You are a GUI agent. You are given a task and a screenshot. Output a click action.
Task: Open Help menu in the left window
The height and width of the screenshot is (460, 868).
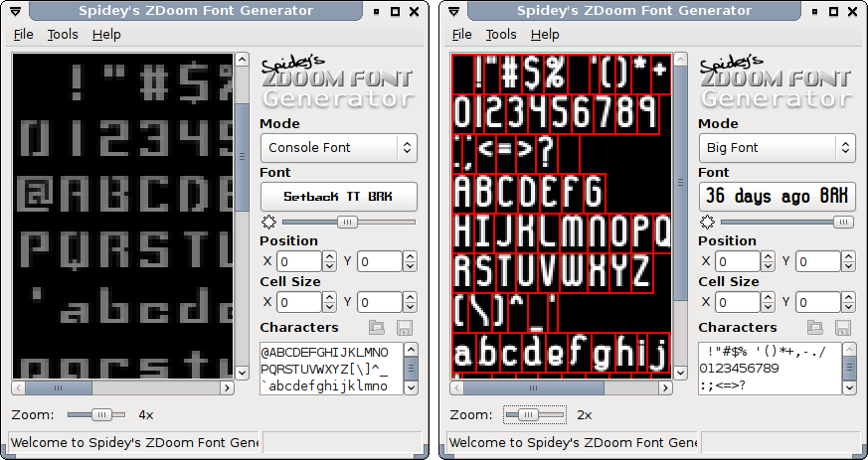(x=106, y=34)
